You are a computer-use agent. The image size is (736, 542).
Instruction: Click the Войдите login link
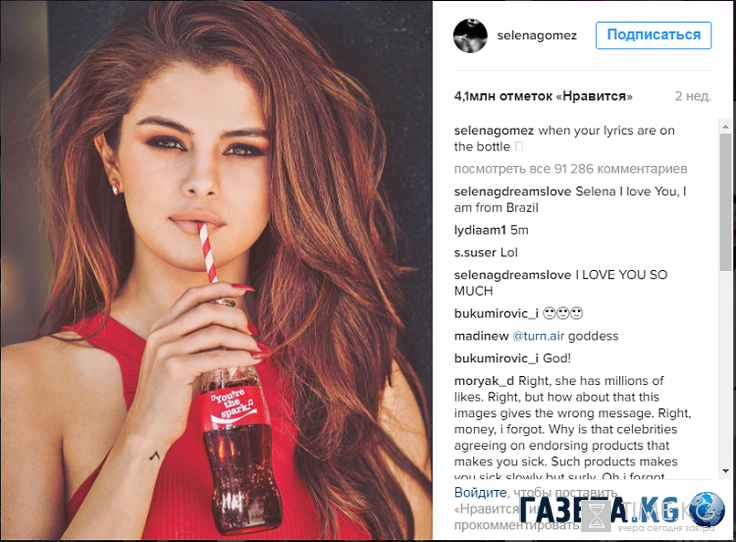point(480,492)
